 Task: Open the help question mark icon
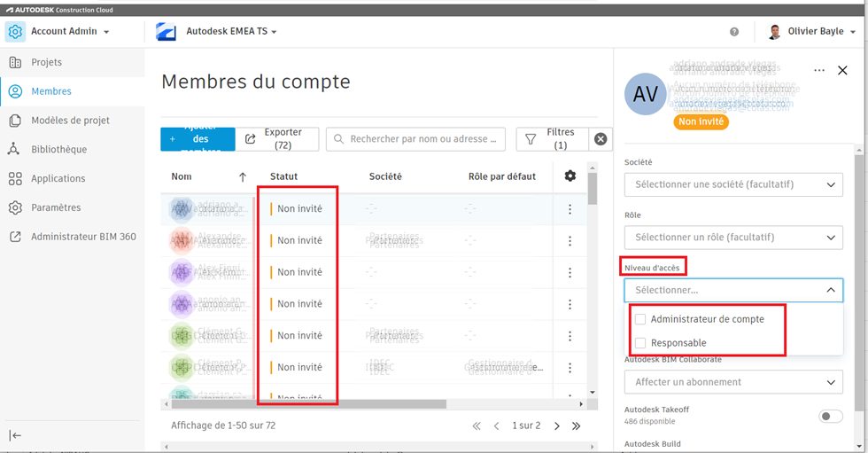(x=734, y=32)
